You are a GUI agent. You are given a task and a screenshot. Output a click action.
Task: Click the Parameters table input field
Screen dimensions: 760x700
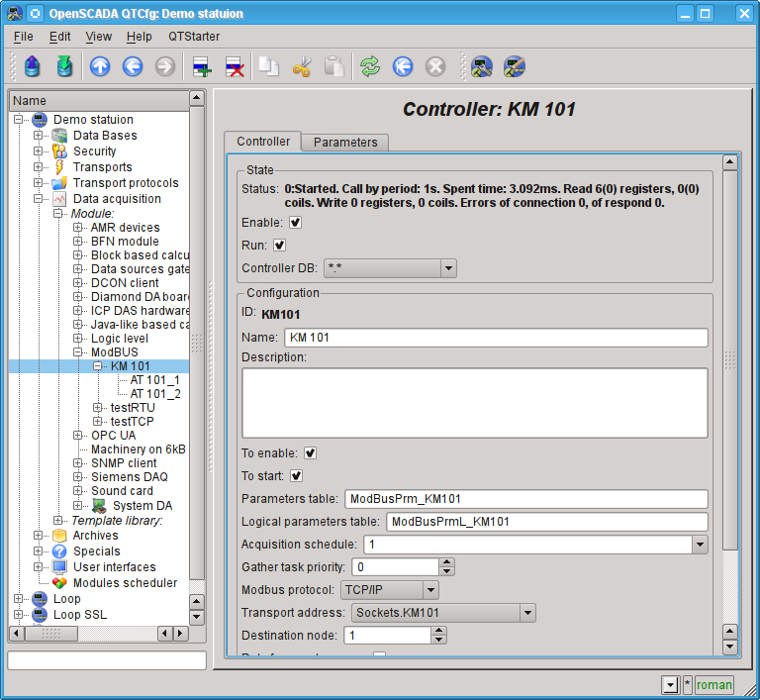[526, 499]
